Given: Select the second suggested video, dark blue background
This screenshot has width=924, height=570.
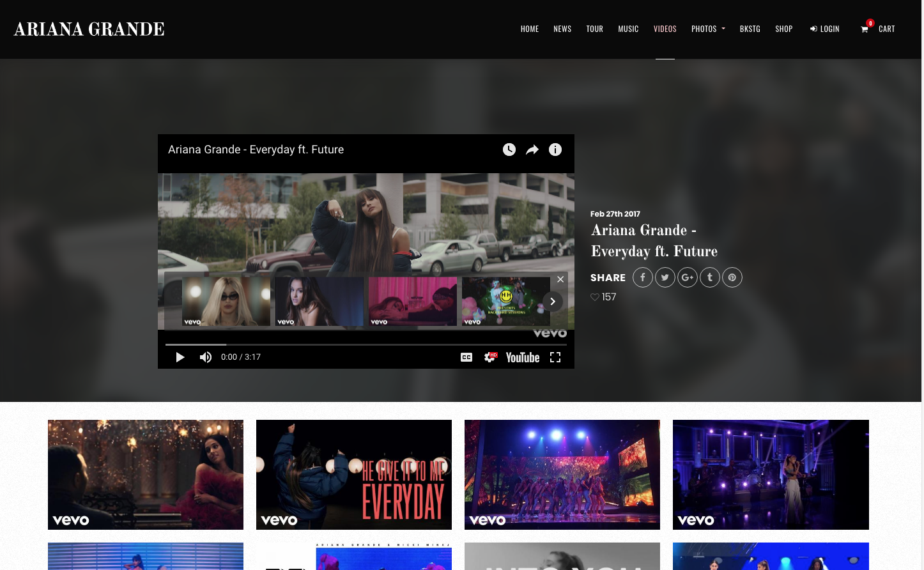Looking at the screenshot, I should click(x=320, y=301).
